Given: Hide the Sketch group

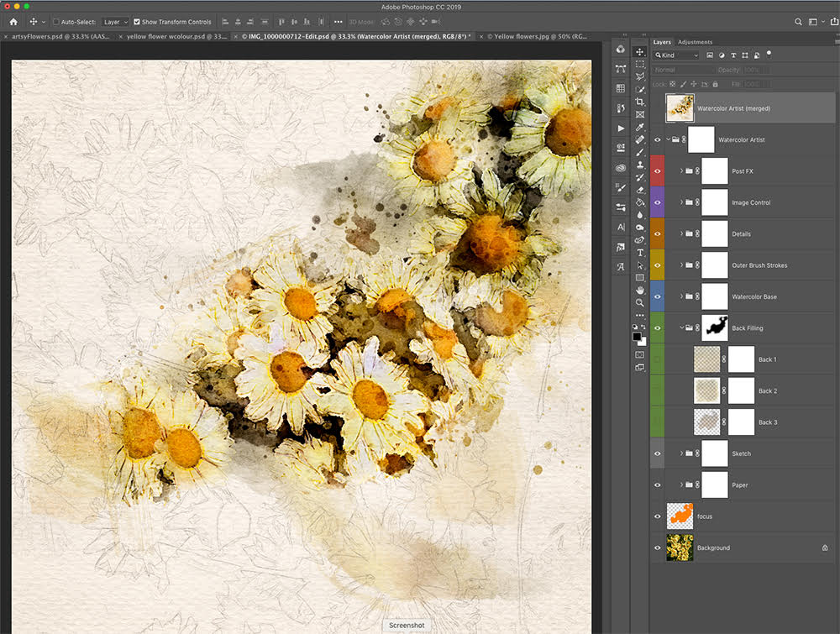Looking at the screenshot, I should 658,453.
